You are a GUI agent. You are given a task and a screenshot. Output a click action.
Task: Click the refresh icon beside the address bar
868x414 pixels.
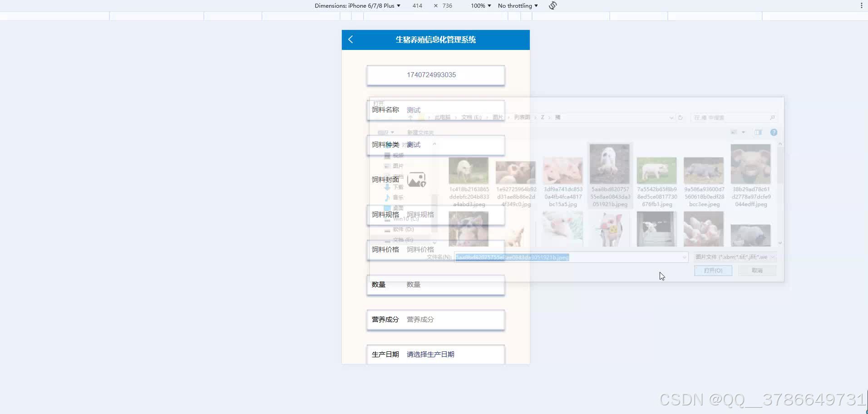tap(681, 117)
